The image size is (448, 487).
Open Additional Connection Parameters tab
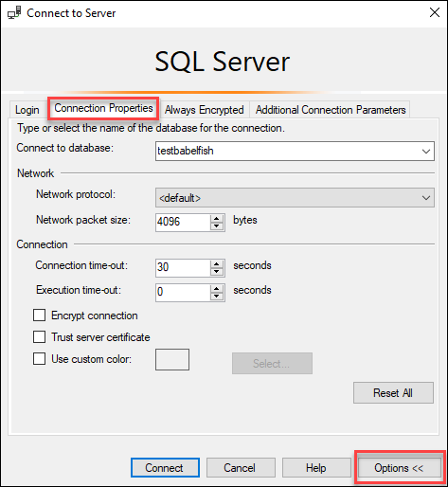331,110
